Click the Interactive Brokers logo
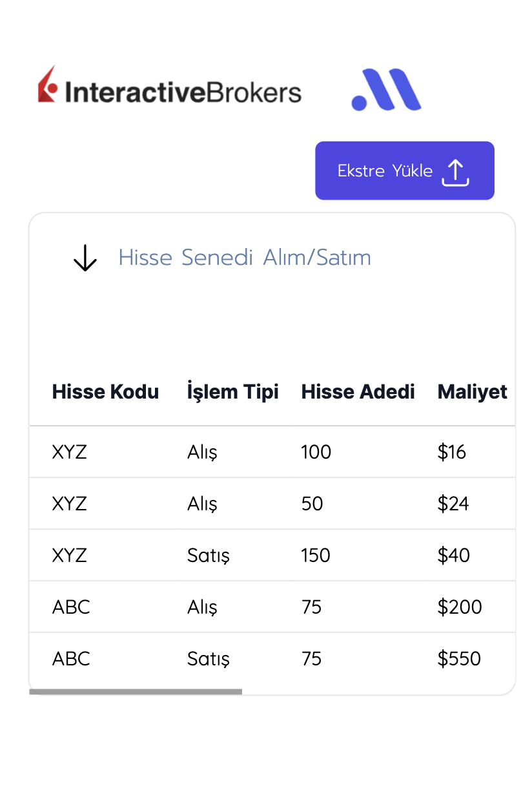 [170, 85]
